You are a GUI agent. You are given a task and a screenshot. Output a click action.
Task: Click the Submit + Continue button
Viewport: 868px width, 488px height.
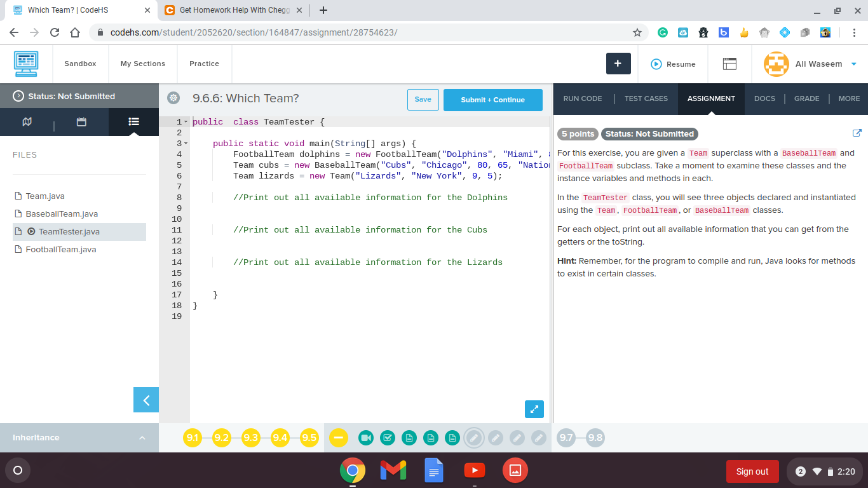coord(492,100)
